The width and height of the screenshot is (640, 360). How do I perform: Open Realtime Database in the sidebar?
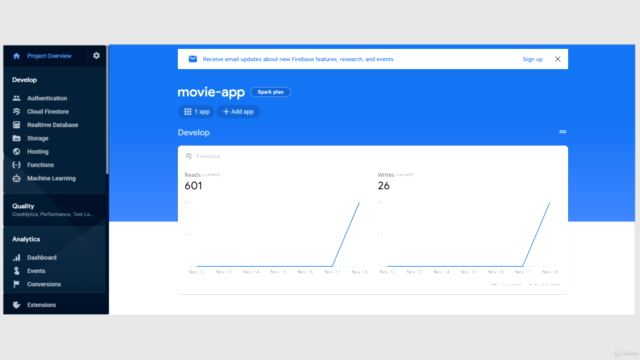coord(52,125)
